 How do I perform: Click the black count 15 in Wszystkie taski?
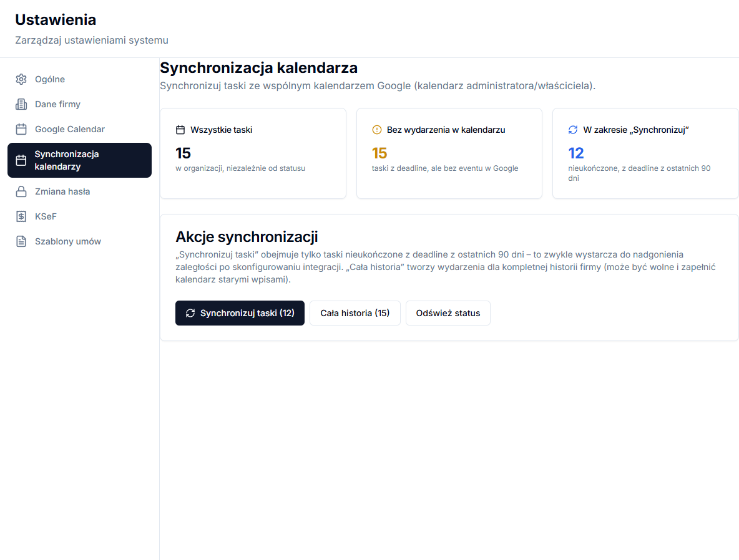click(x=183, y=153)
